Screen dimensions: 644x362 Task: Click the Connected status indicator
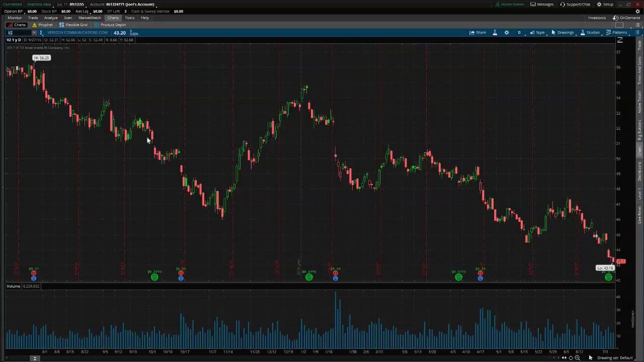(x=12, y=4)
